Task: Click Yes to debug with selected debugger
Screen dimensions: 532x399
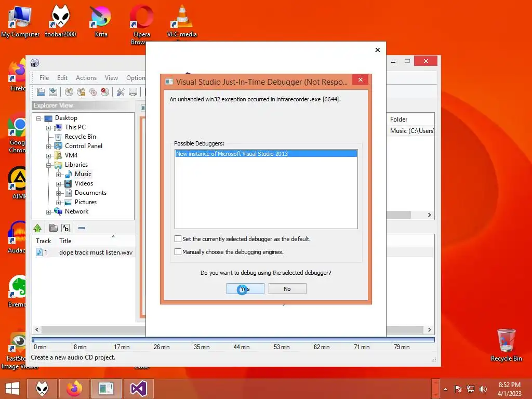Action: (245, 289)
